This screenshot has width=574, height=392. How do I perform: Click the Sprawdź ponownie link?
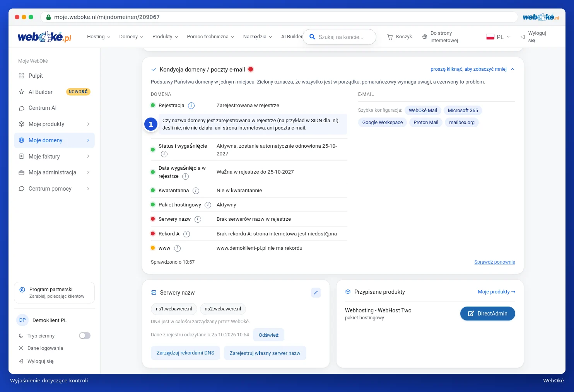pyautogui.click(x=495, y=262)
